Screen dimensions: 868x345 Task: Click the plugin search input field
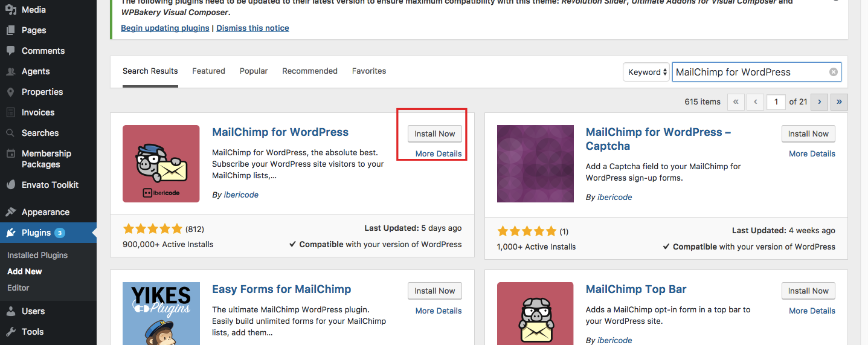(749, 72)
